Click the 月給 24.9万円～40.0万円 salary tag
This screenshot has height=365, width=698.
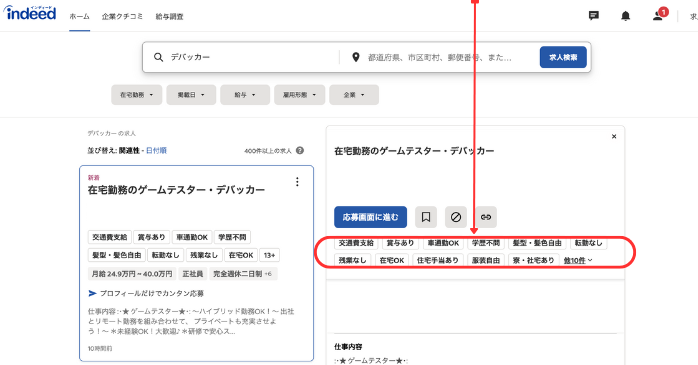coord(132,274)
